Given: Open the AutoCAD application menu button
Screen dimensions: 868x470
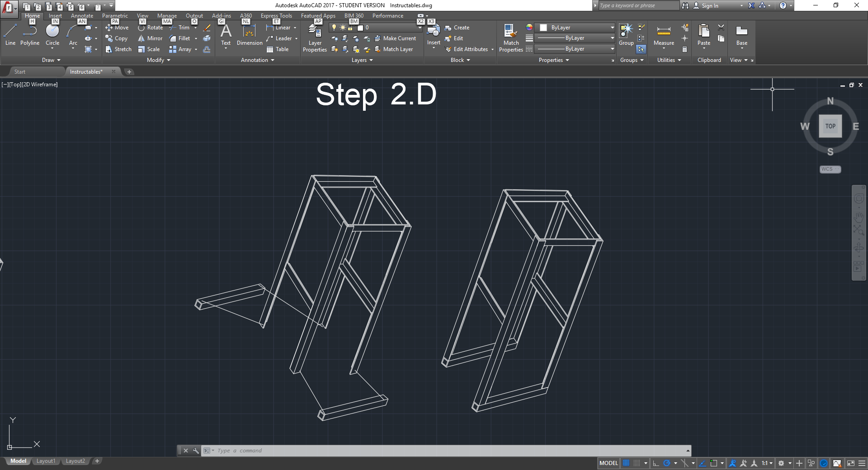Looking at the screenshot, I should point(9,8).
